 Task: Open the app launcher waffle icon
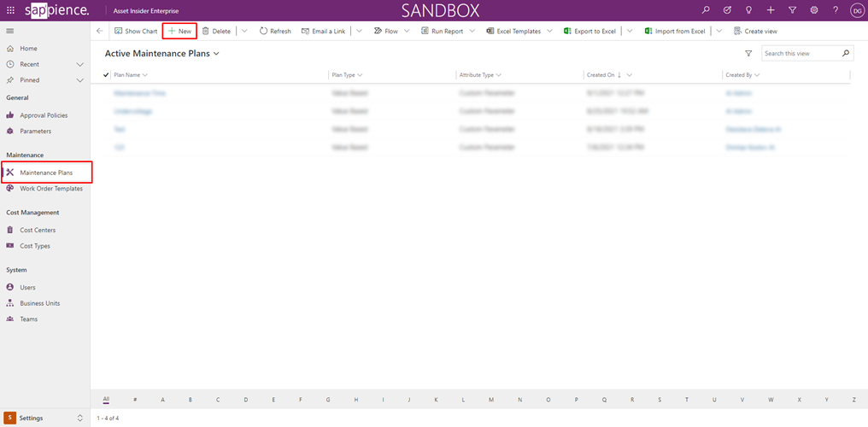point(10,10)
